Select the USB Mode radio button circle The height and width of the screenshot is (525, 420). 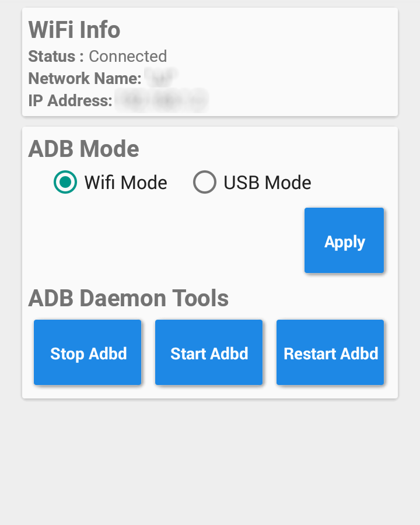coord(205,183)
